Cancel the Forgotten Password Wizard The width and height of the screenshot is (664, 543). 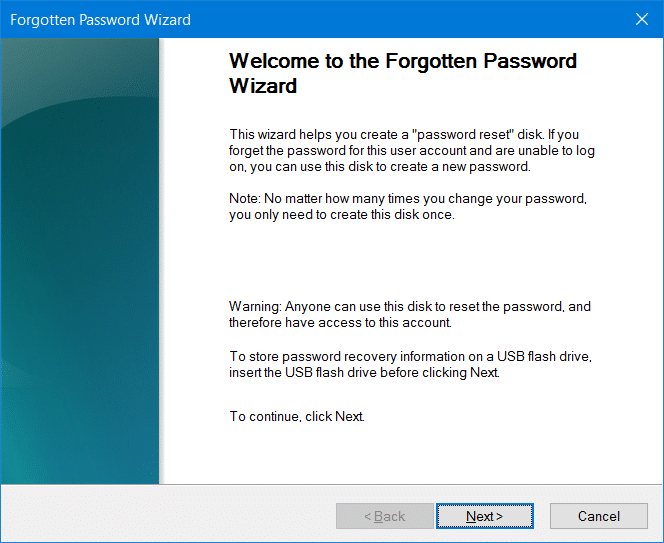599,516
